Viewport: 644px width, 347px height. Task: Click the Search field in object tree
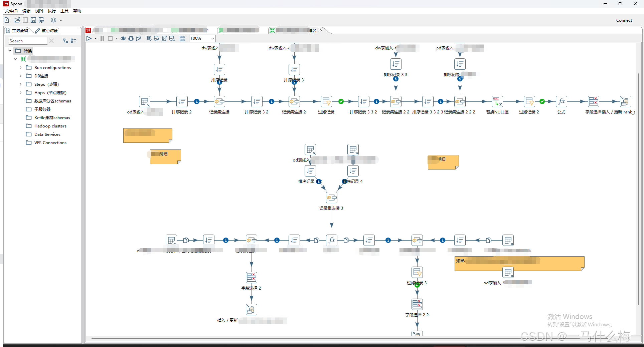pos(28,41)
